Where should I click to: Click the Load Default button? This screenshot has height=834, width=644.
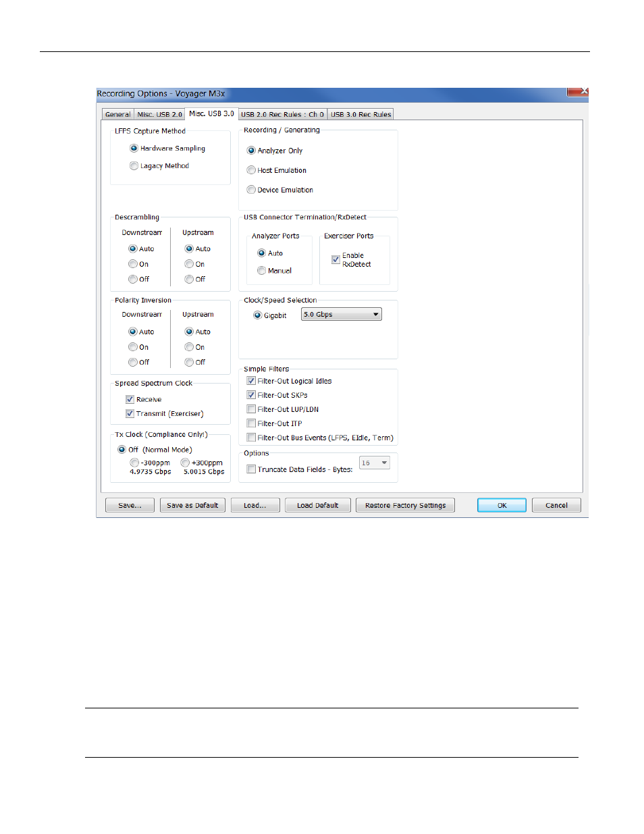[x=317, y=506]
